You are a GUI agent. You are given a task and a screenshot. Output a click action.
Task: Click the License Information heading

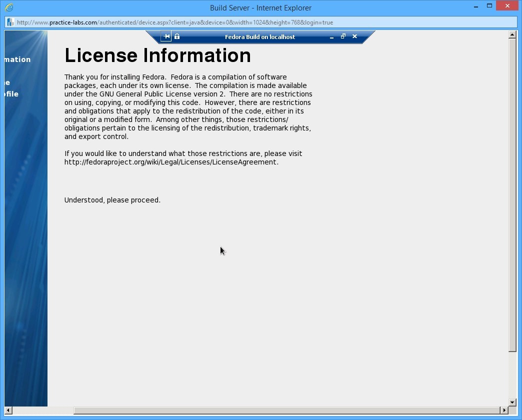(157, 55)
